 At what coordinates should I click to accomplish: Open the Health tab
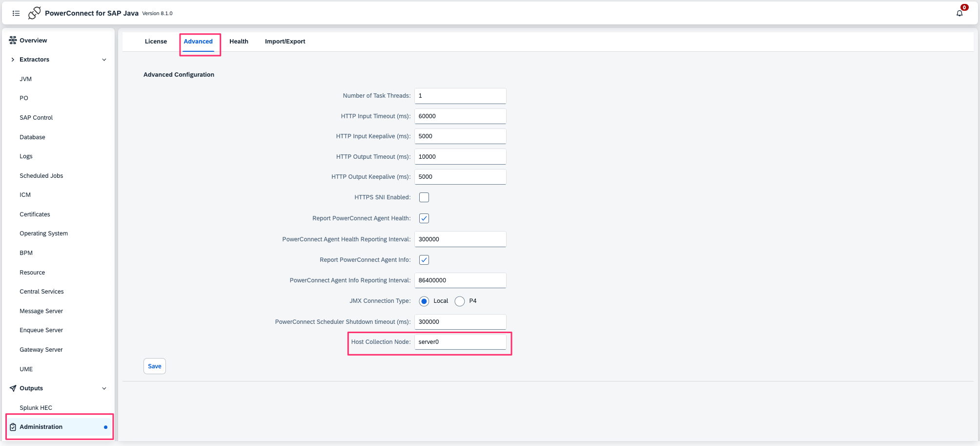coord(239,42)
